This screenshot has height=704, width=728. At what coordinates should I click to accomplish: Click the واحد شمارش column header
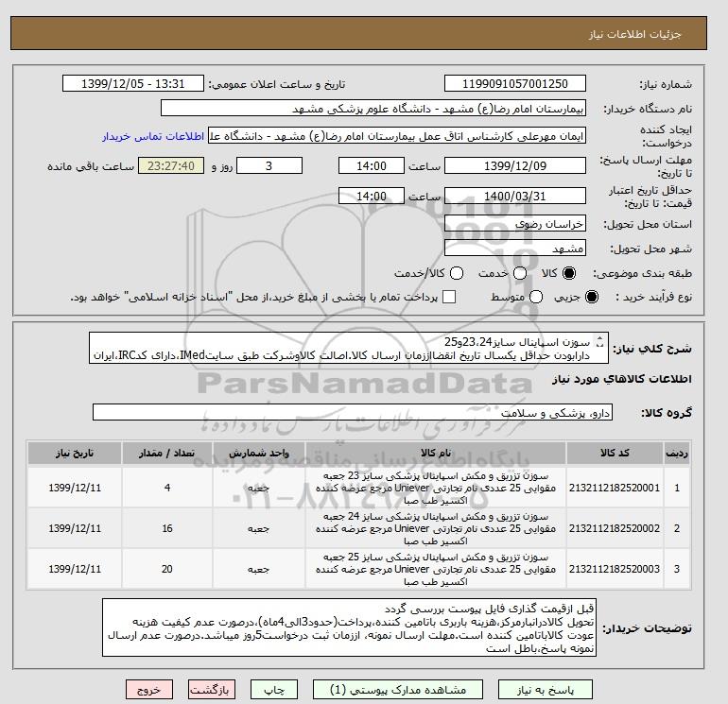click(259, 453)
